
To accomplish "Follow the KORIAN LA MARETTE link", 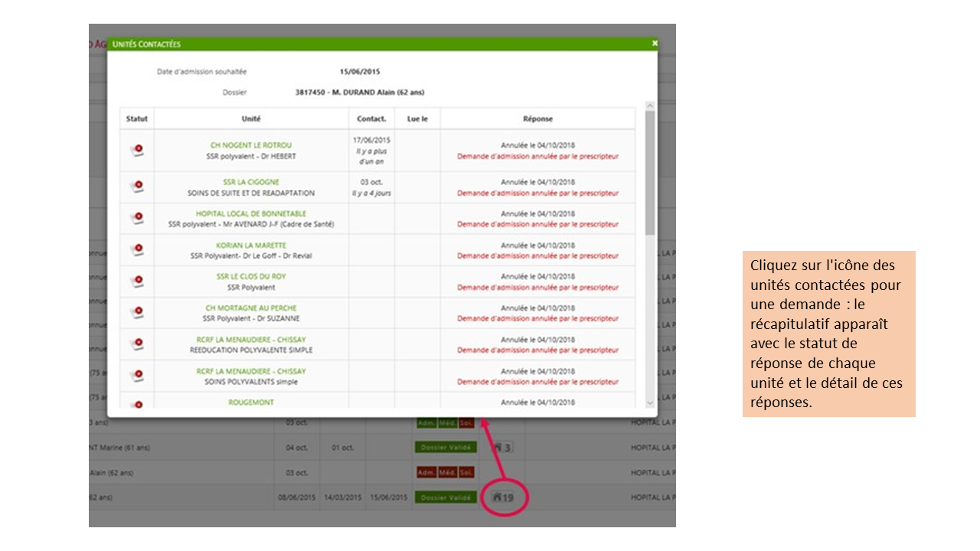I will [x=251, y=245].
